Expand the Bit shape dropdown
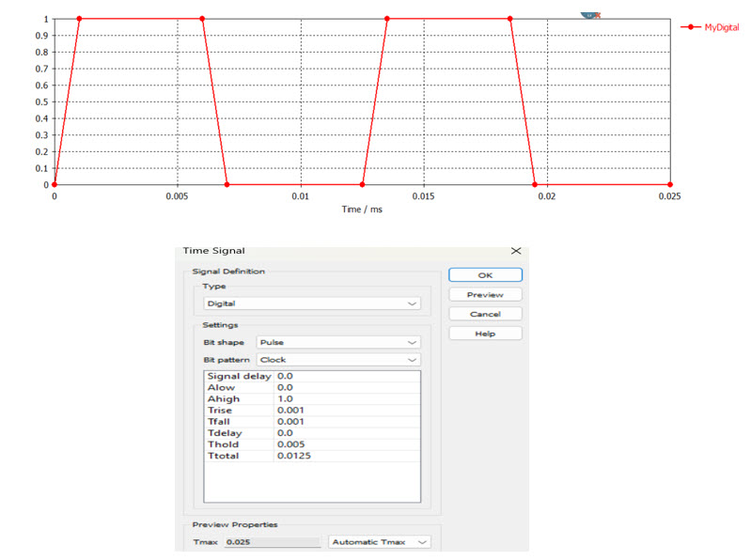Viewport: 751px width, 560px height. [338, 343]
